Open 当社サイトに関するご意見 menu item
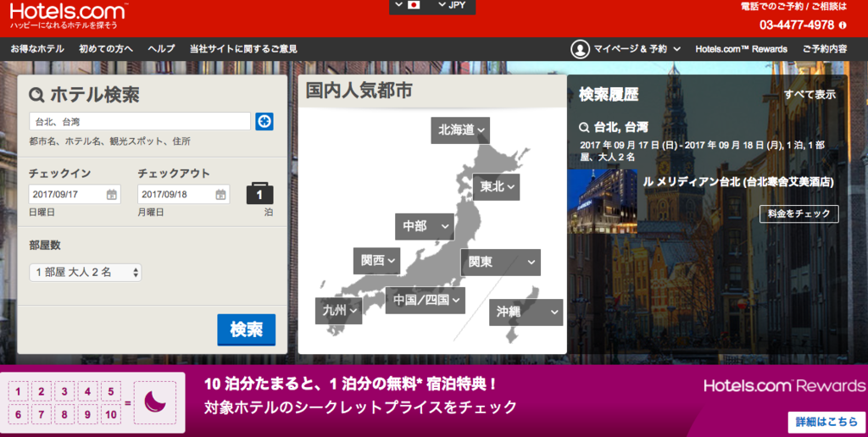The height and width of the screenshot is (437, 868). [243, 49]
